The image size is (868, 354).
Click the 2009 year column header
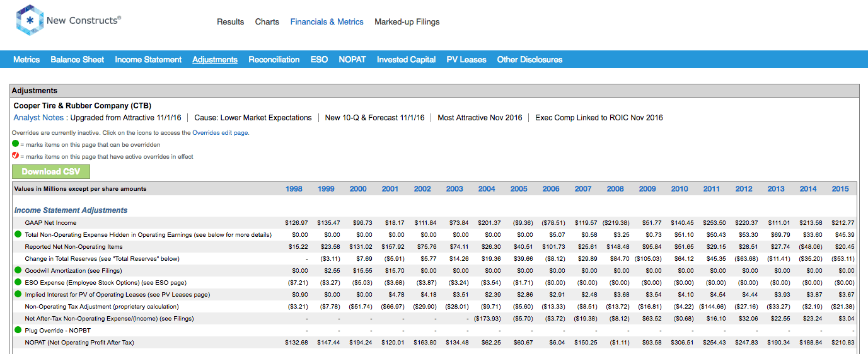pos(647,189)
